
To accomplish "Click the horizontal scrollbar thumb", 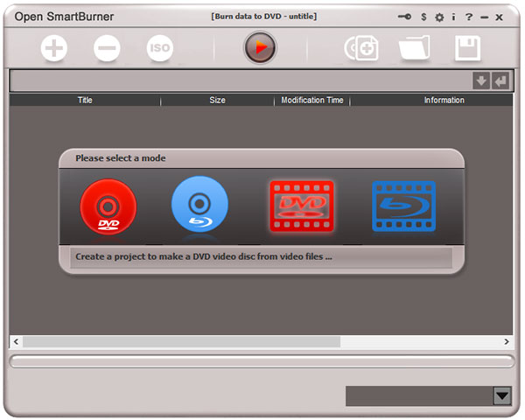I will coord(181,341).
